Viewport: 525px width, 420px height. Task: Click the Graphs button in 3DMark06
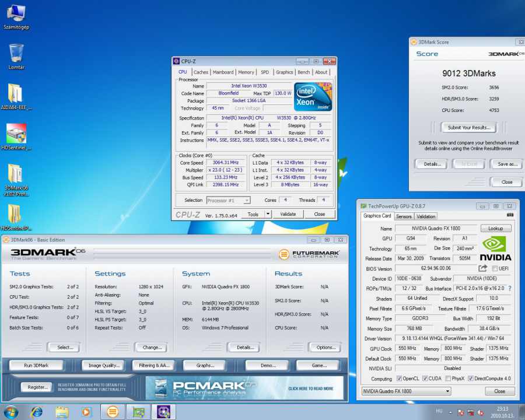[x=205, y=365]
